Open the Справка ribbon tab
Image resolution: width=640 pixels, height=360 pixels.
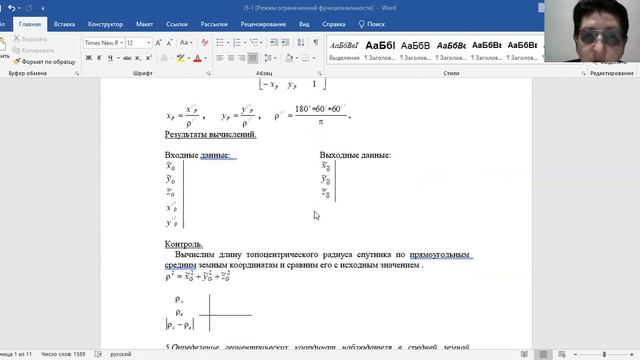333,24
